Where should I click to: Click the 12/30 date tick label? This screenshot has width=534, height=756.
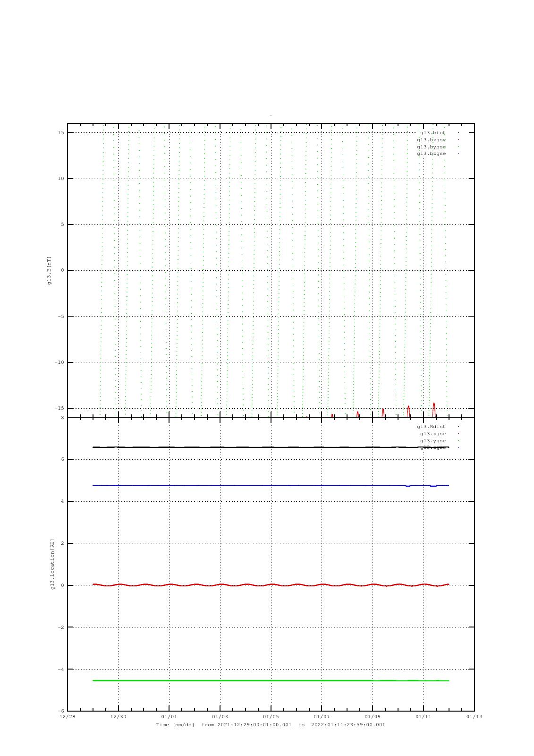pyautogui.click(x=119, y=716)
